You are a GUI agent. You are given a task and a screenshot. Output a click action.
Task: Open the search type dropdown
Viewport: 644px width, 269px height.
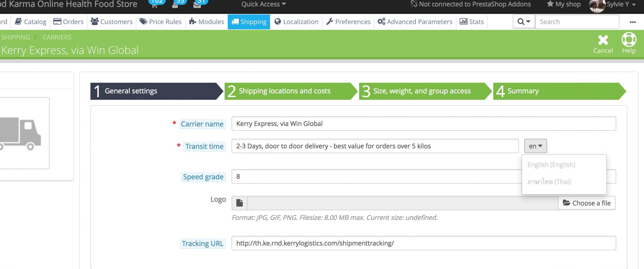coord(524,22)
